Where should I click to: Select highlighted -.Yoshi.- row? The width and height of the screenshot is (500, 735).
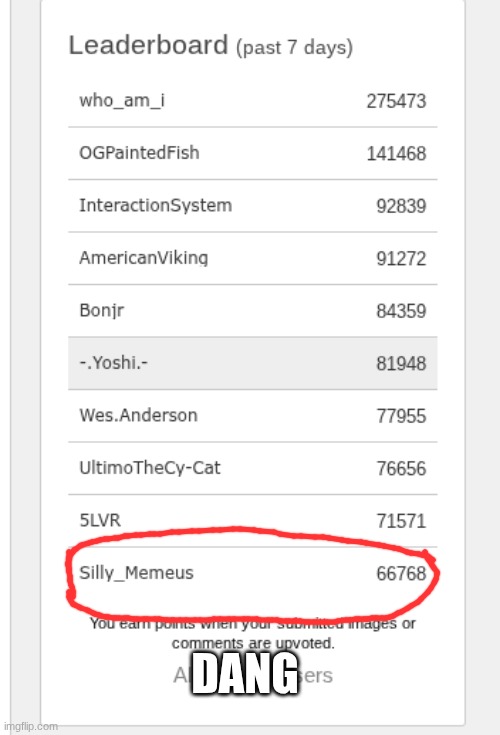point(253,363)
